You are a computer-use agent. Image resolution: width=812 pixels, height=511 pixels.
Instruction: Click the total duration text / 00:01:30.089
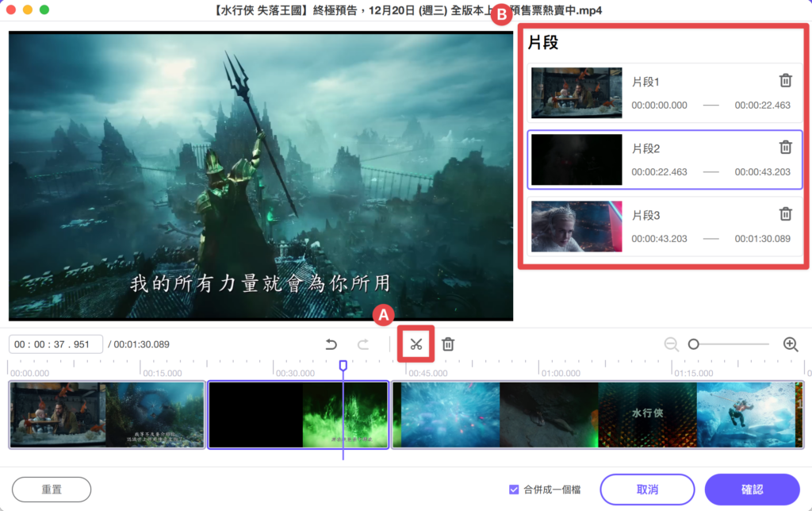coord(139,344)
